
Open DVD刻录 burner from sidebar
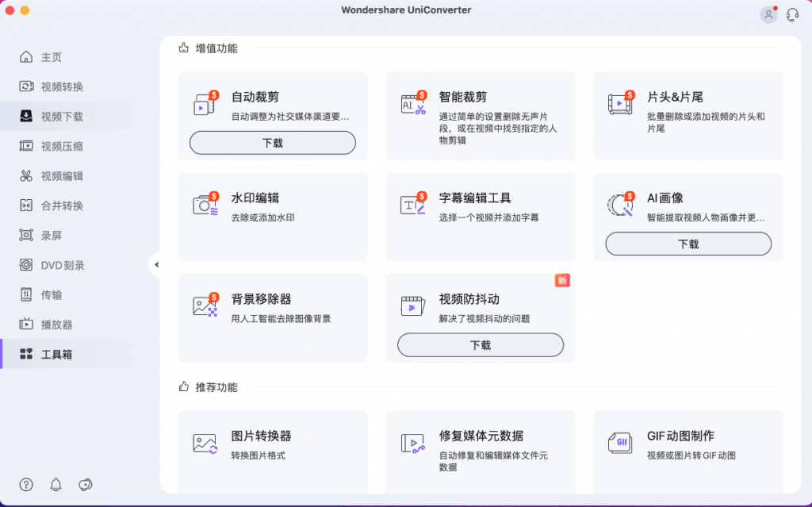point(56,265)
